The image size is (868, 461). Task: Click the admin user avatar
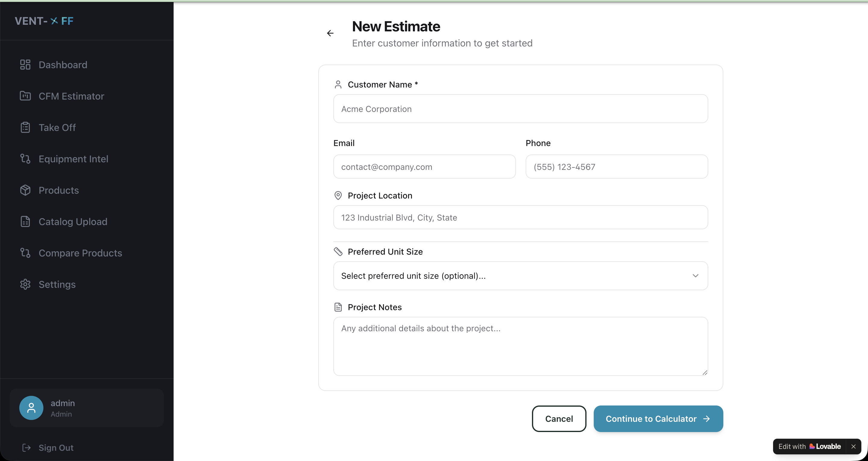(x=31, y=408)
